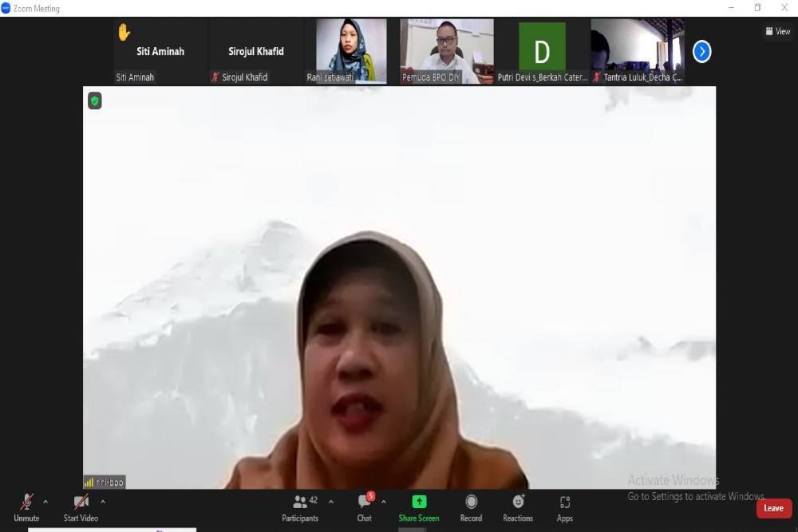Click the green encryption shield icon
798x532 pixels.
[95, 100]
